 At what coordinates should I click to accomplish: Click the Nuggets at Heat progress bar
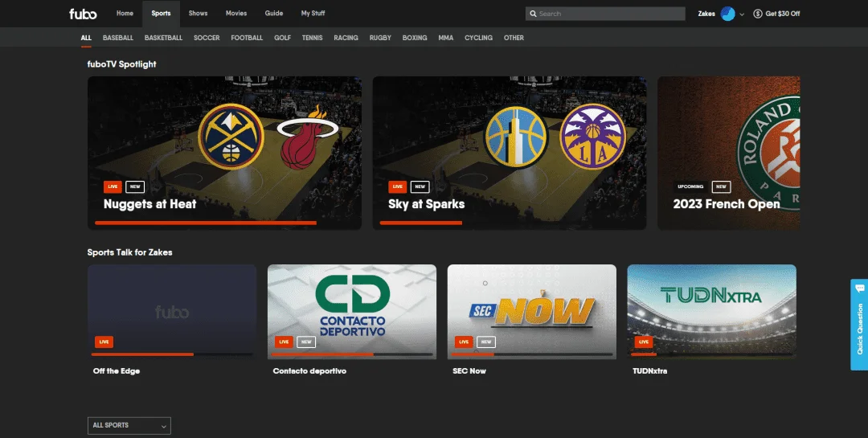206,223
